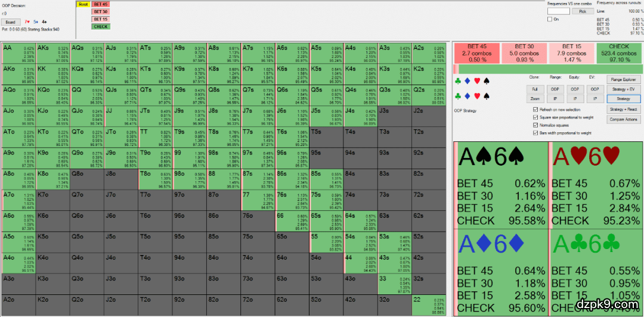
Task: Uncheck Refresh on new selection
Action: click(x=534, y=110)
